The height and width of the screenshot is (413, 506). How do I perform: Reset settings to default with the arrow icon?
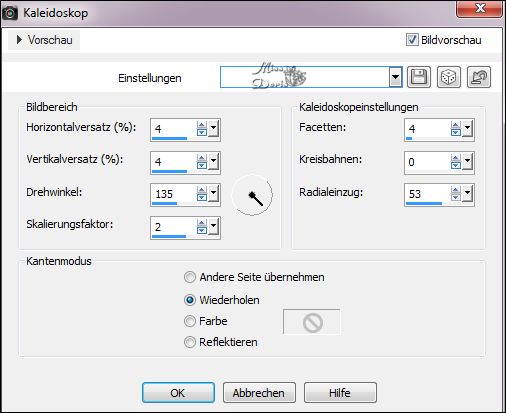(x=479, y=77)
